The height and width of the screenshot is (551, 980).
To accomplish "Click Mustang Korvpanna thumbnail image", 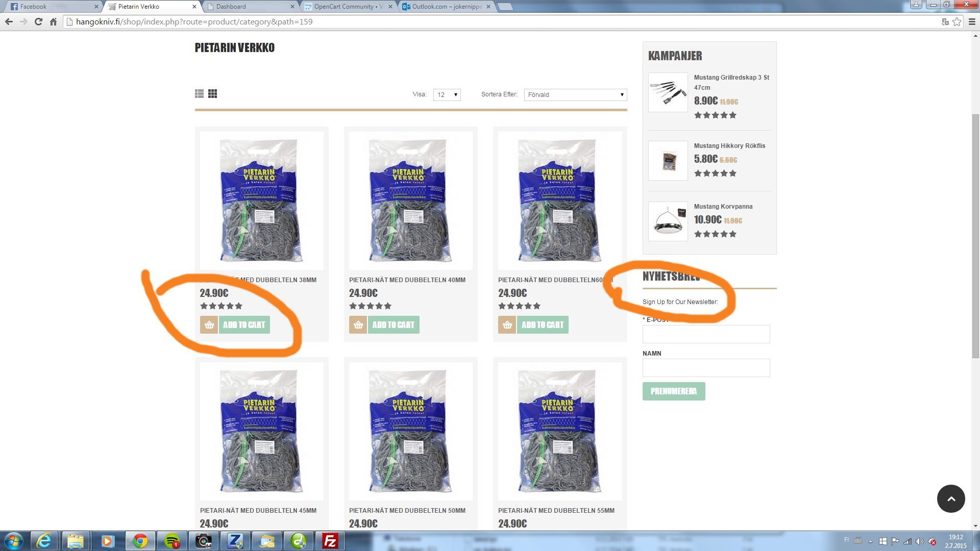I will pyautogui.click(x=668, y=221).
